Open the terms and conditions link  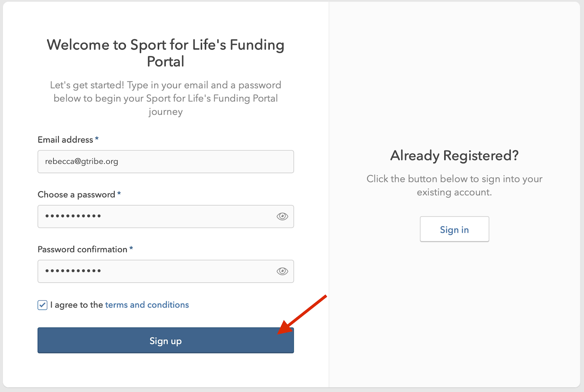147,305
